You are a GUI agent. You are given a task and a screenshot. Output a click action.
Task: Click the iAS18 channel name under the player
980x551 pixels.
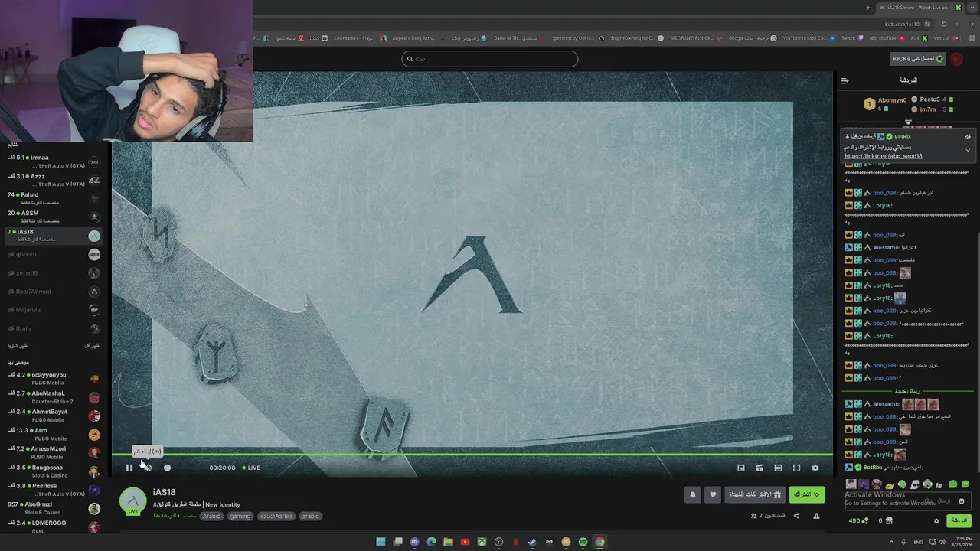point(164,492)
